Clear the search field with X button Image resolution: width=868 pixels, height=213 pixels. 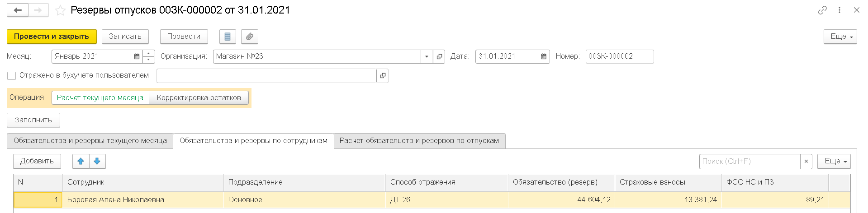pyautogui.click(x=806, y=161)
